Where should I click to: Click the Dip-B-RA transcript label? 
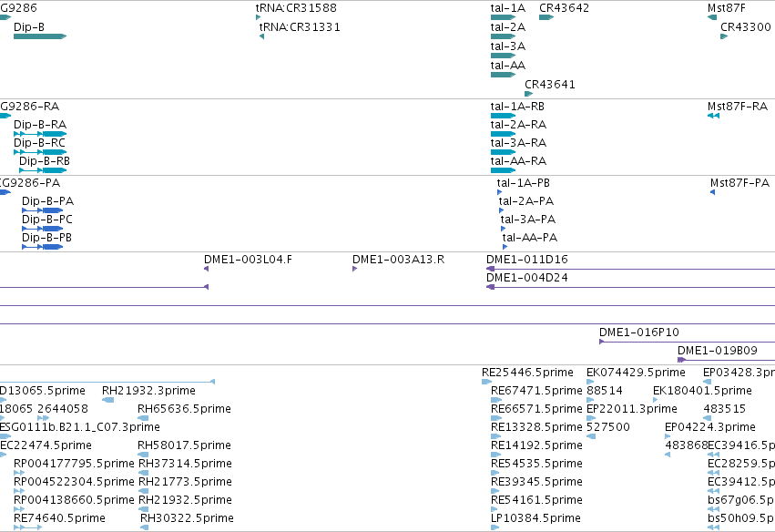click(40, 125)
